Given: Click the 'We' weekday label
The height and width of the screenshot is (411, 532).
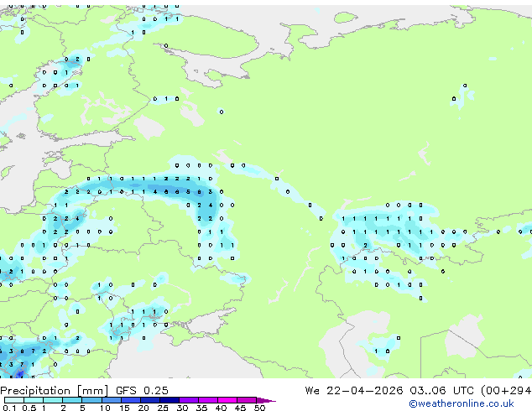Looking at the screenshot, I should click(x=312, y=391).
